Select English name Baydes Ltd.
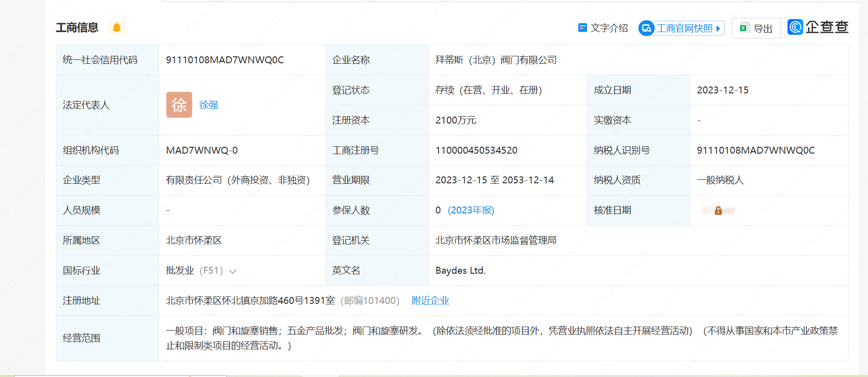This screenshot has height=377, width=868. click(x=461, y=270)
